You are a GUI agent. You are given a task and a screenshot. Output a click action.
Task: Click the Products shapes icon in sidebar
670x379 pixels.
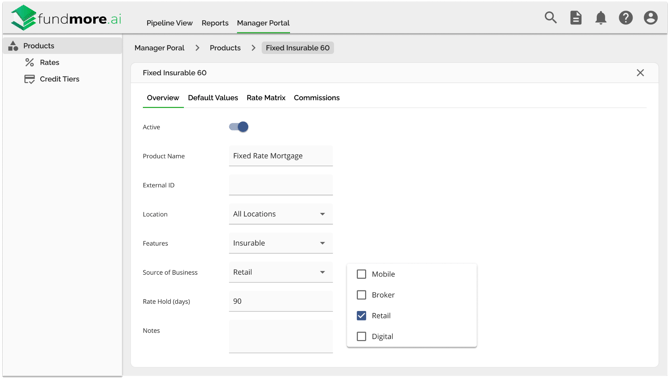click(x=13, y=46)
